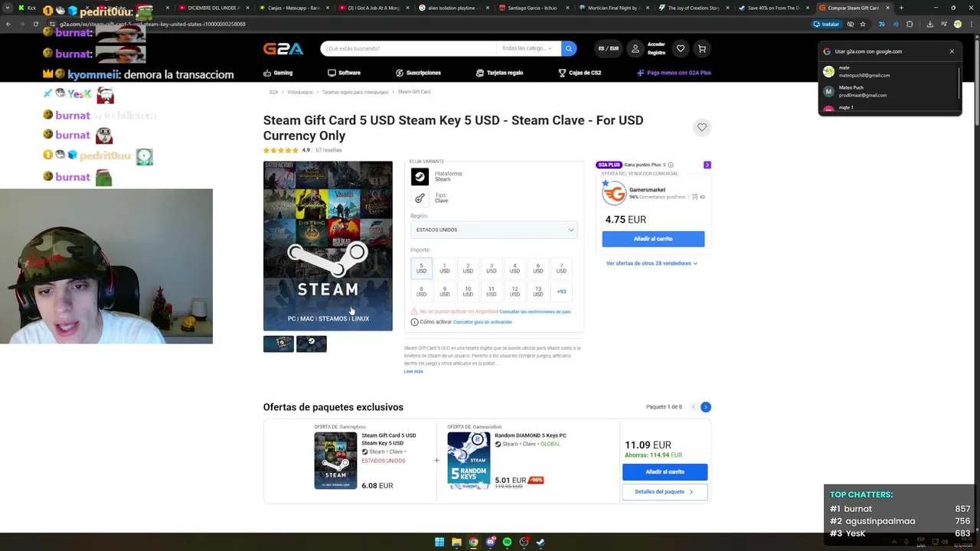Open Software menu in navigation
Viewport: 980px width, 551px height.
(x=344, y=73)
